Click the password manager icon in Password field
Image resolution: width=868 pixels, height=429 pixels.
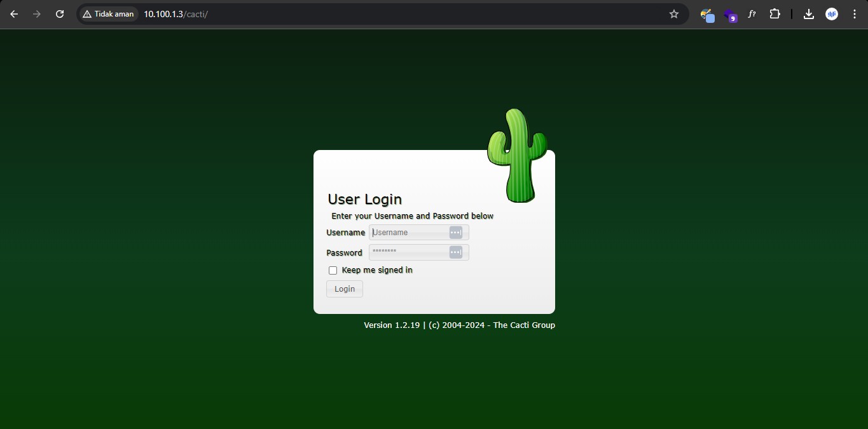(x=455, y=253)
